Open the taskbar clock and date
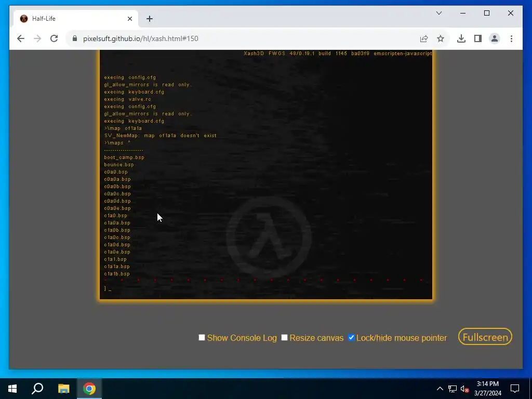 pos(487,389)
